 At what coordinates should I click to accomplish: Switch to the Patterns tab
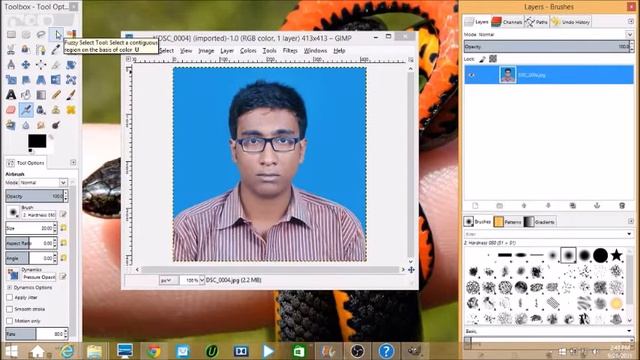[x=508, y=222]
